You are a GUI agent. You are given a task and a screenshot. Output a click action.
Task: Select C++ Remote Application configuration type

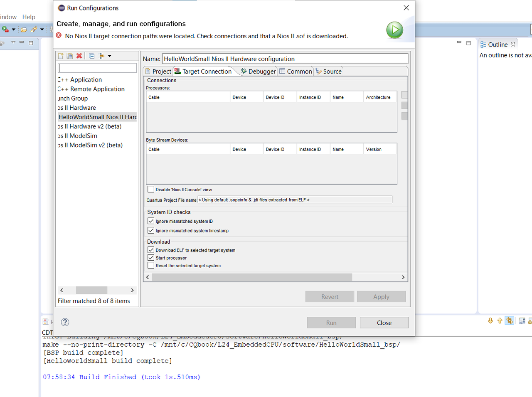pyautogui.click(x=91, y=89)
